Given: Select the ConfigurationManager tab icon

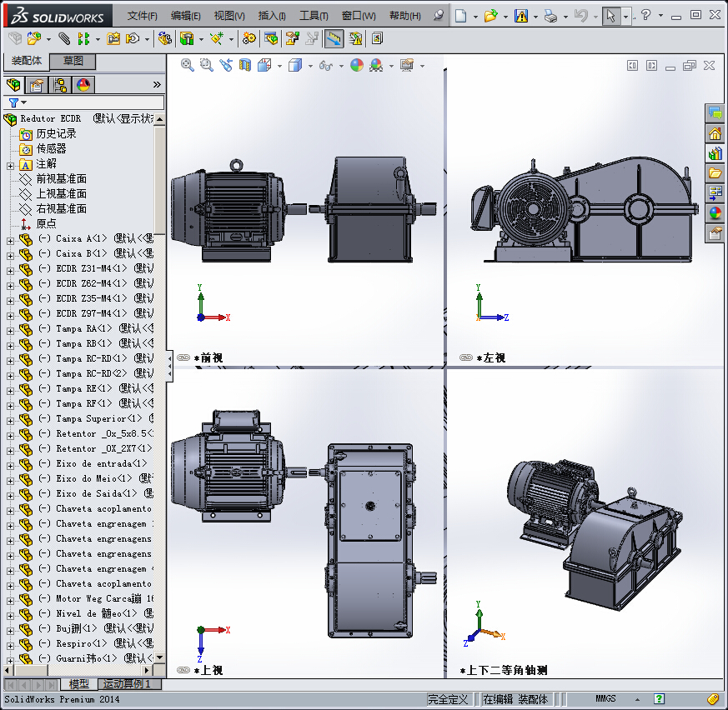Looking at the screenshot, I should pos(59,85).
